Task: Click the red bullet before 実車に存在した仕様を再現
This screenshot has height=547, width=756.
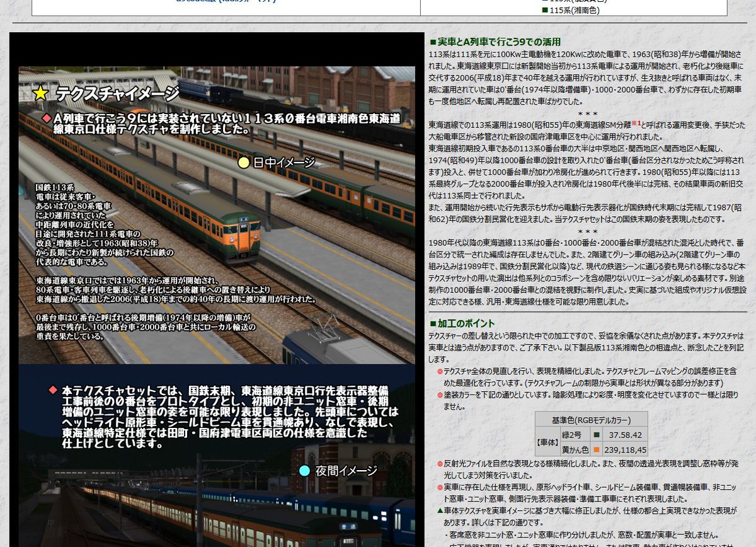Action: point(440,488)
